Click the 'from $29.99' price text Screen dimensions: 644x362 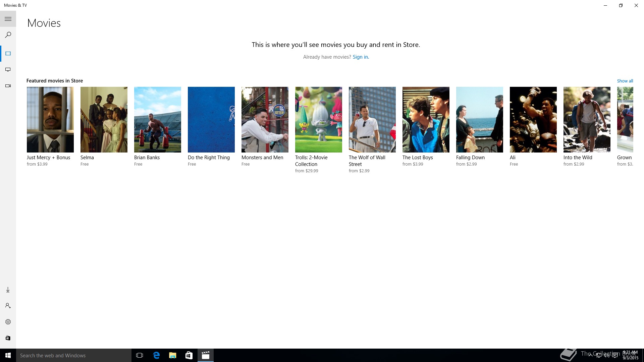pos(307,171)
